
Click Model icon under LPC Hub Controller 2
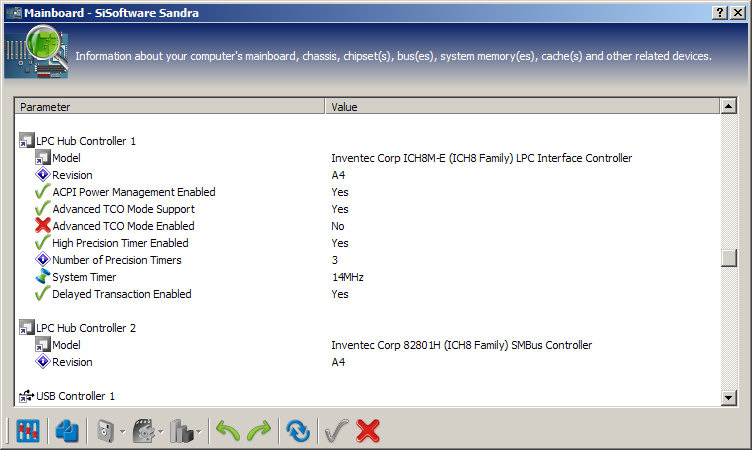click(43, 344)
